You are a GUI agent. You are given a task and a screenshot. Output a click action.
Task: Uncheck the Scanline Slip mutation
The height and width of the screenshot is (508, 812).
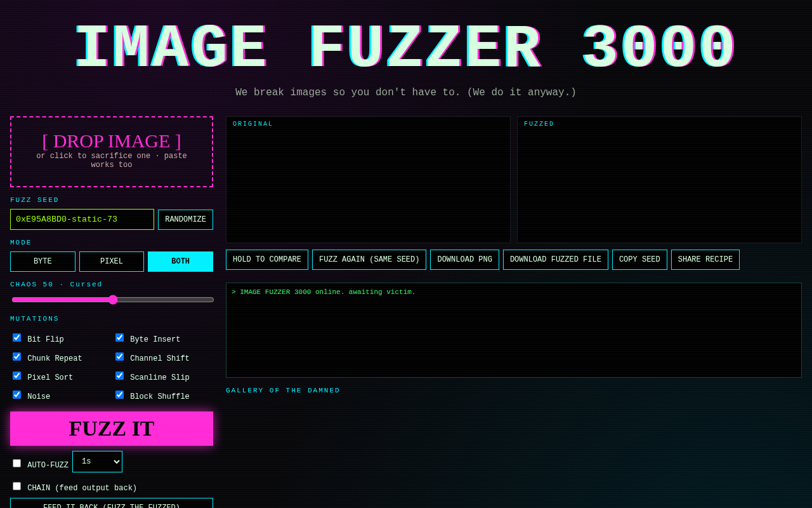point(119,376)
